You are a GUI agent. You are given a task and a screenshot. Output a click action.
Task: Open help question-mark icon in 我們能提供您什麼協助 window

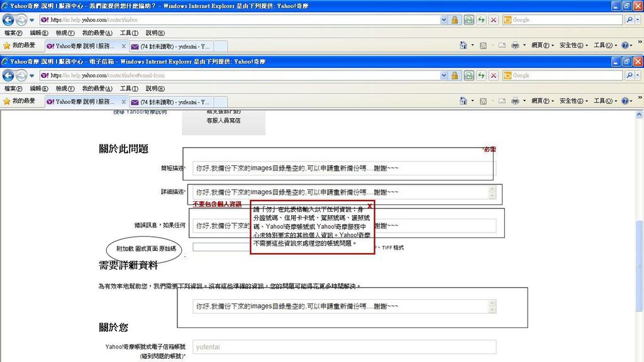click(625, 45)
